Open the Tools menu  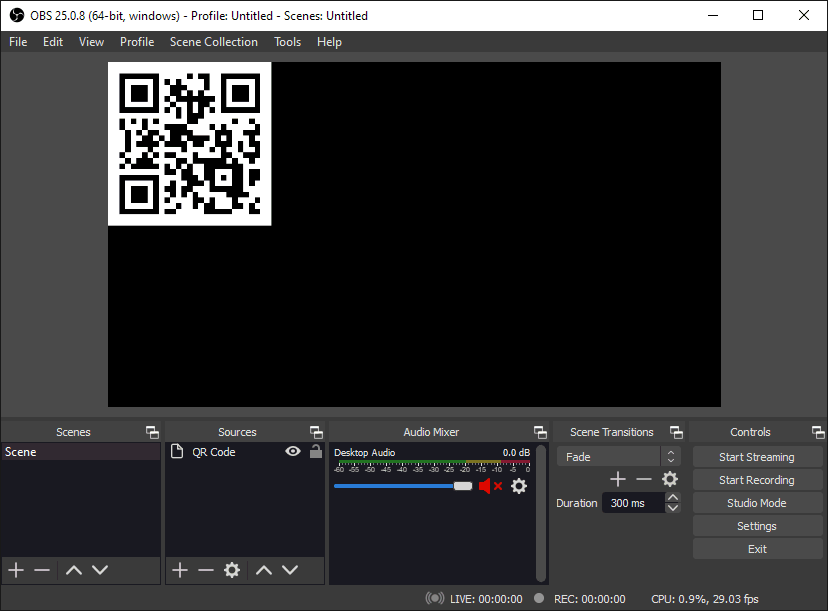(287, 42)
